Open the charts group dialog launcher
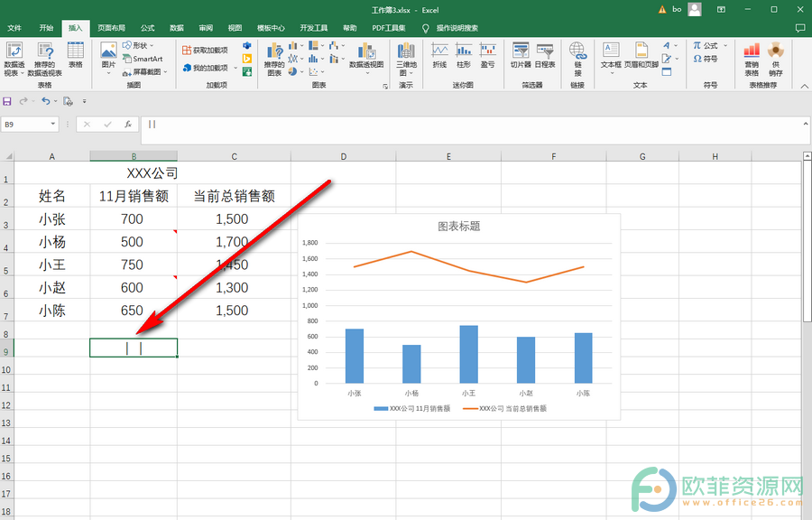Viewport: 812px width, 520px height. click(385, 86)
